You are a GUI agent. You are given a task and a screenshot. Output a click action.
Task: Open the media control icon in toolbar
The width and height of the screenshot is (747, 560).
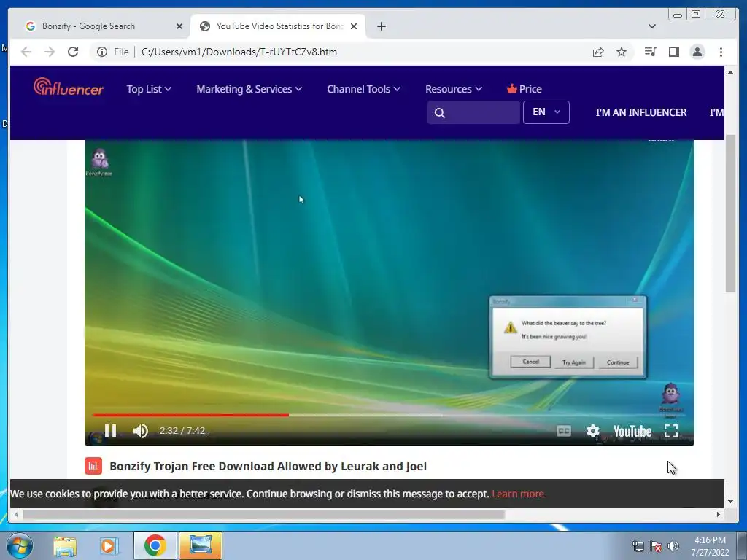pyautogui.click(x=650, y=52)
